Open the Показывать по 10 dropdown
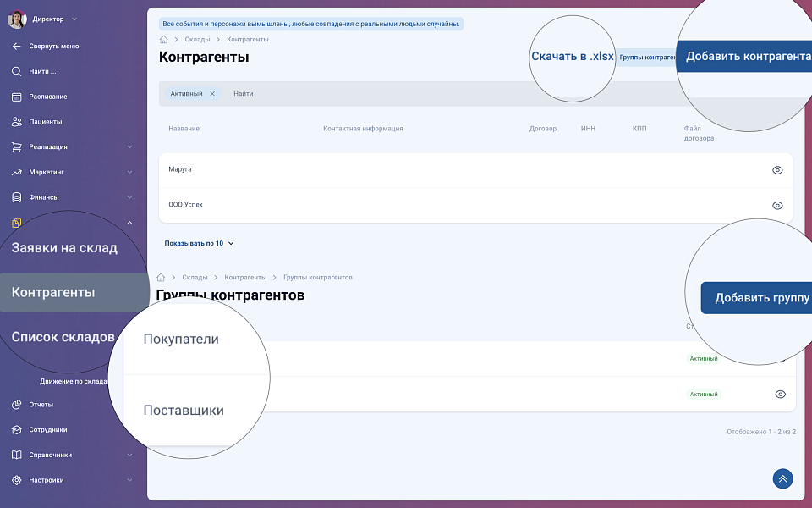The image size is (812, 508). tap(199, 243)
